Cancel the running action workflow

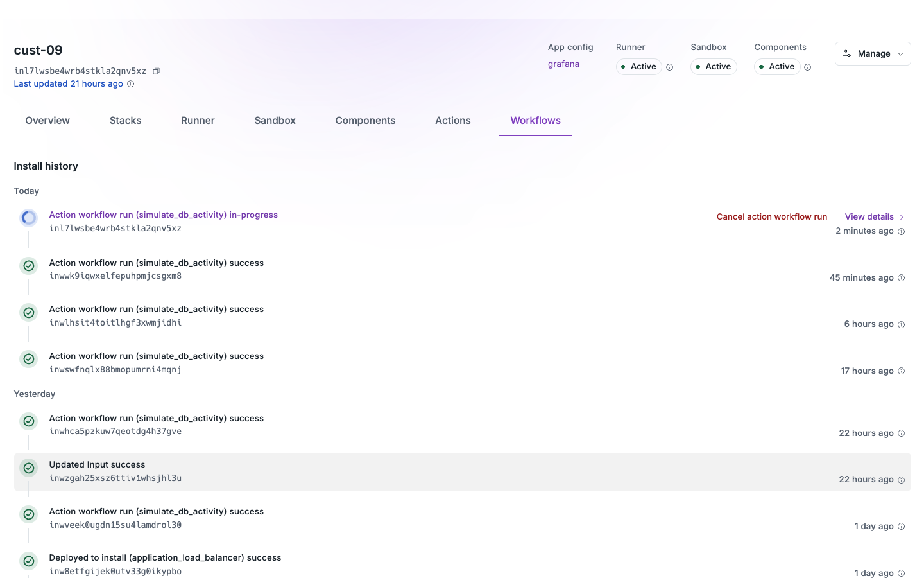tap(771, 216)
